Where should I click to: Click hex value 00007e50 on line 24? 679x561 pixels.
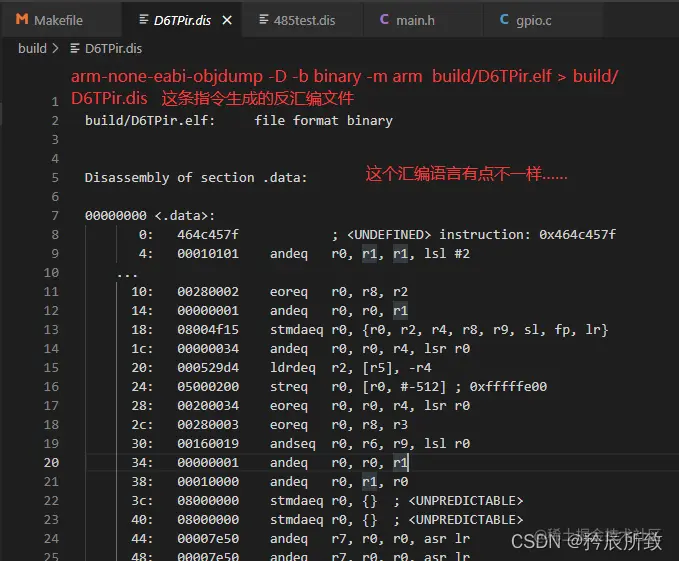pyautogui.click(x=208, y=539)
